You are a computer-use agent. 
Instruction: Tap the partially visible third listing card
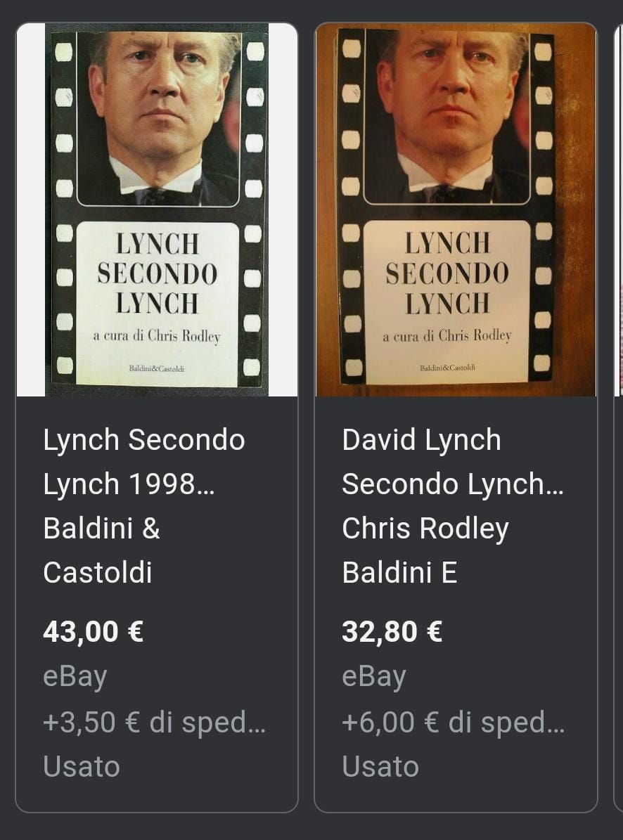pos(618,418)
